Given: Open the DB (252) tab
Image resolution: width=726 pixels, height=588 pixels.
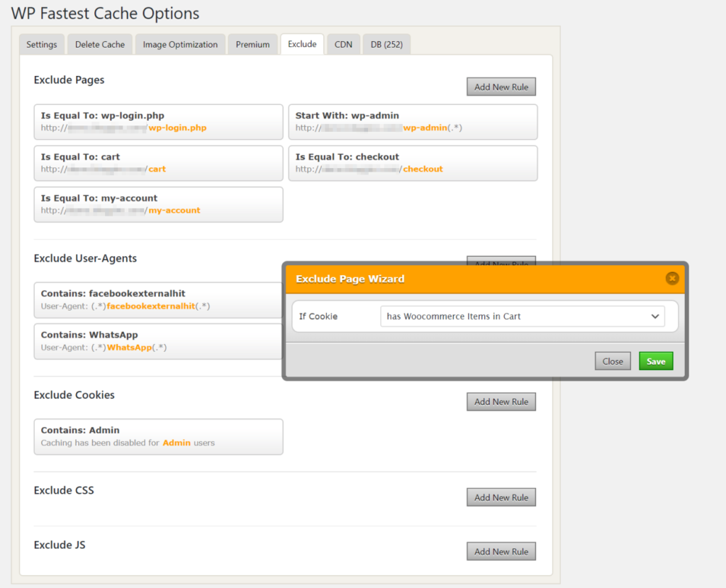Looking at the screenshot, I should [386, 44].
